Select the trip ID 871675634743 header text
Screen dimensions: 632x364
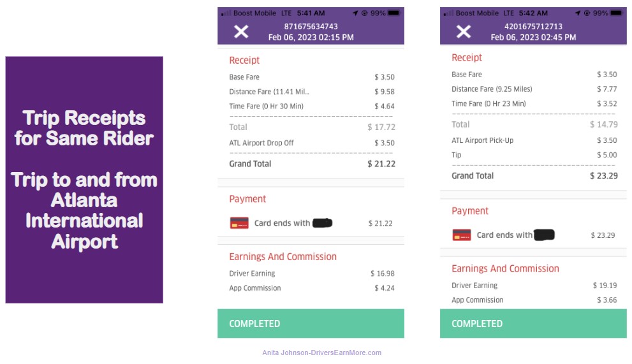tap(311, 27)
